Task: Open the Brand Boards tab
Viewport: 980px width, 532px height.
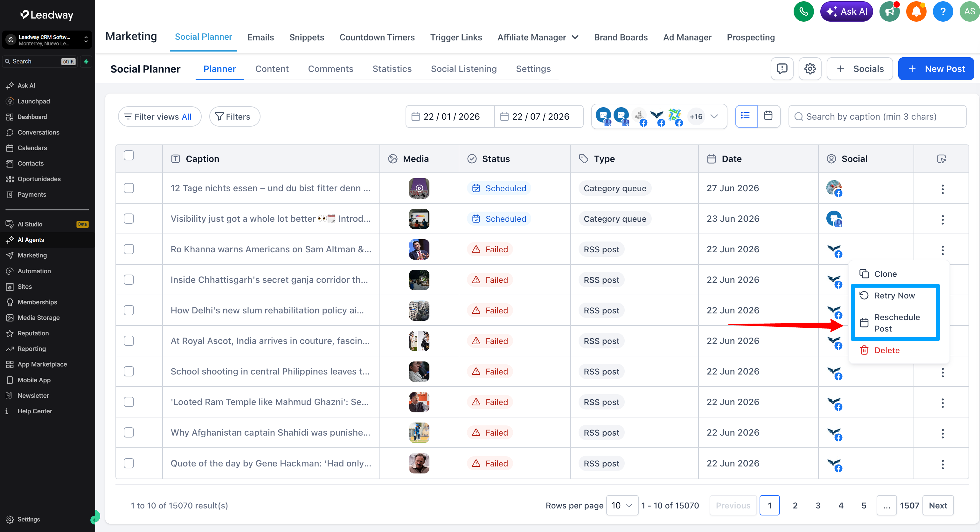Action: click(x=621, y=37)
